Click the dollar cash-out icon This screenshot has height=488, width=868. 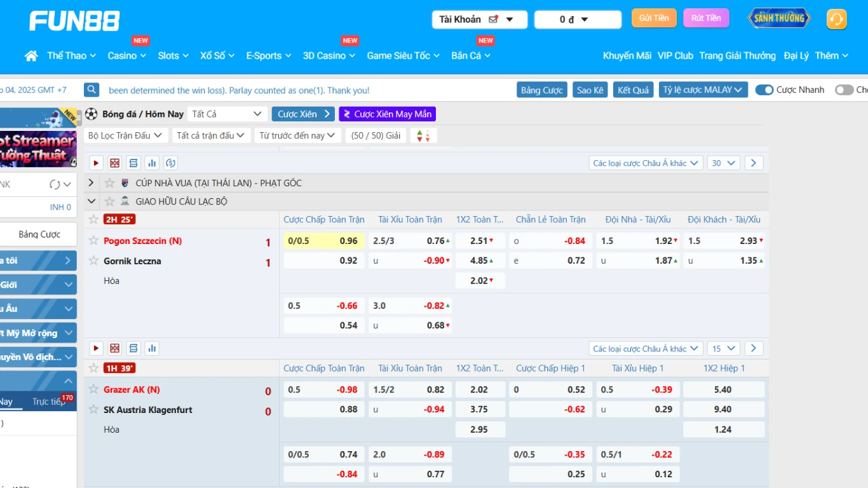[170, 163]
